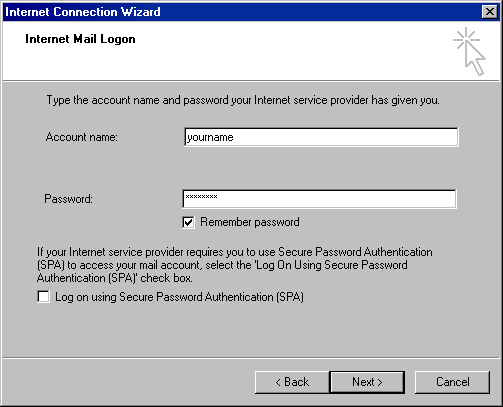The height and width of the screenshot is (407, 503).
Task: Click the 'Remember password' label text
Action: tap(250, 222)
